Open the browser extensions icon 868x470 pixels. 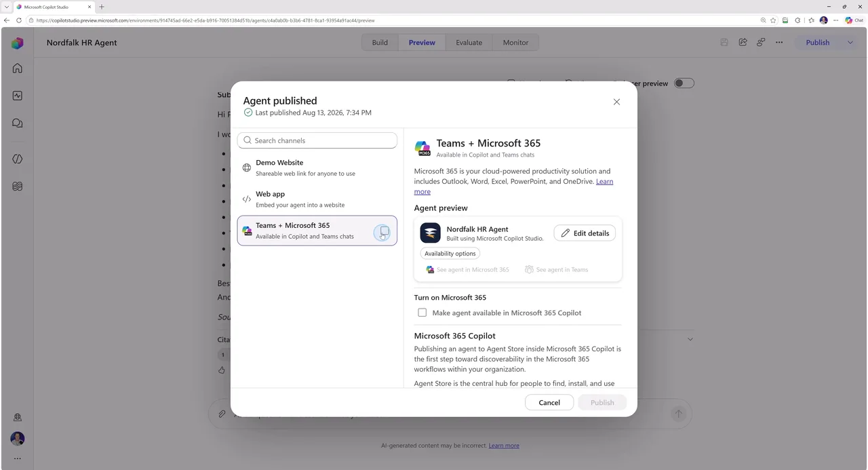798,20
